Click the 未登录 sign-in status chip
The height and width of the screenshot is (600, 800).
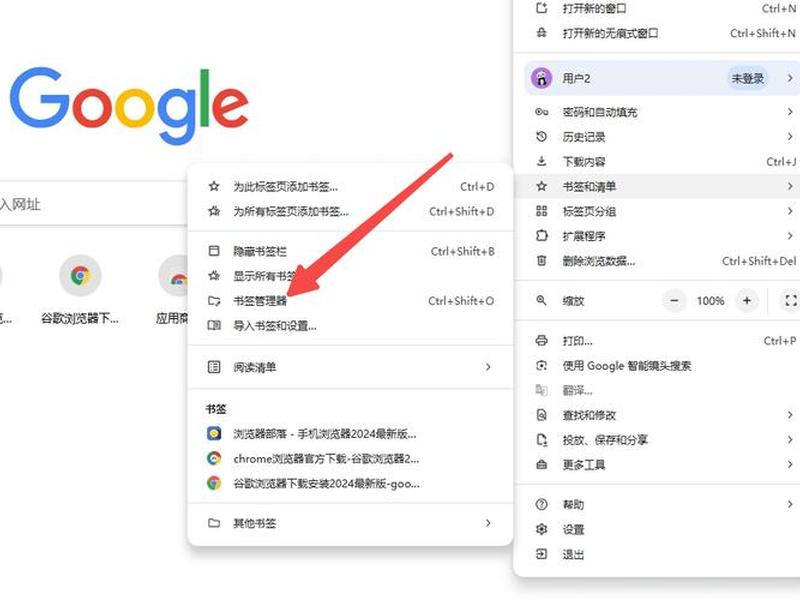[747, 79]
